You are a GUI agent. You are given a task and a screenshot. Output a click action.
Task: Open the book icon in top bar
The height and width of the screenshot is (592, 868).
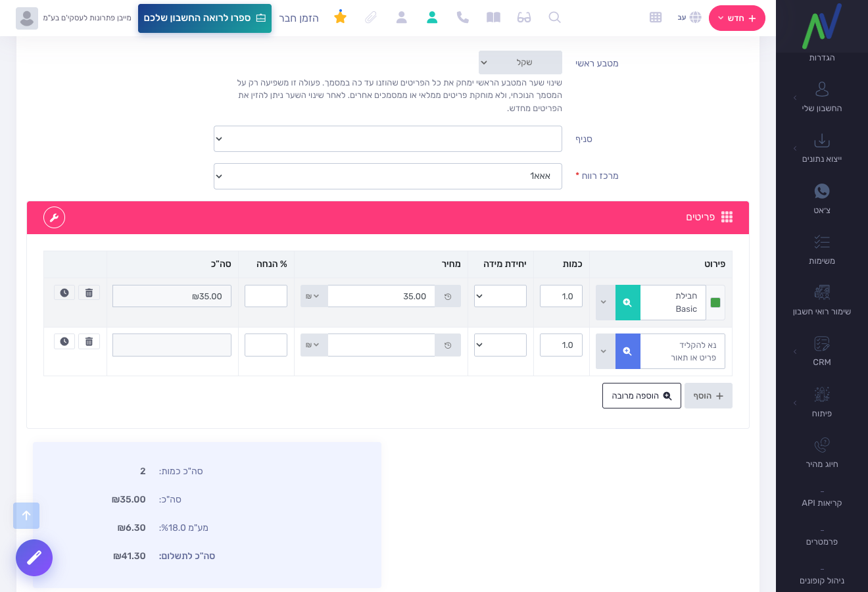[x=493, y=17]
